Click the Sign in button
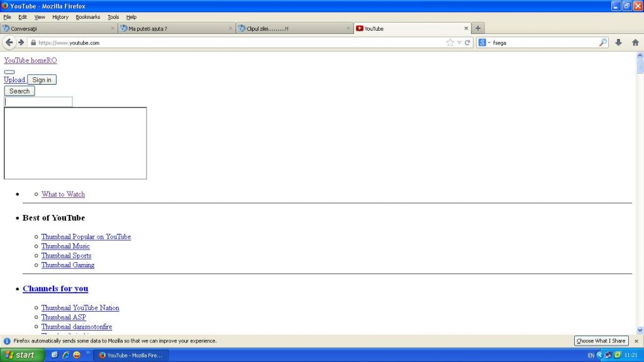The width and height of the screenshot is (644, 362). [x=42, y=80]
